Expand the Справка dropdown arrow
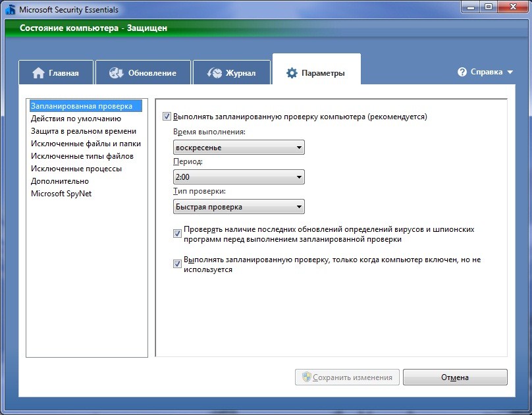This screenshot has height=415, width=532. point(510,72)
